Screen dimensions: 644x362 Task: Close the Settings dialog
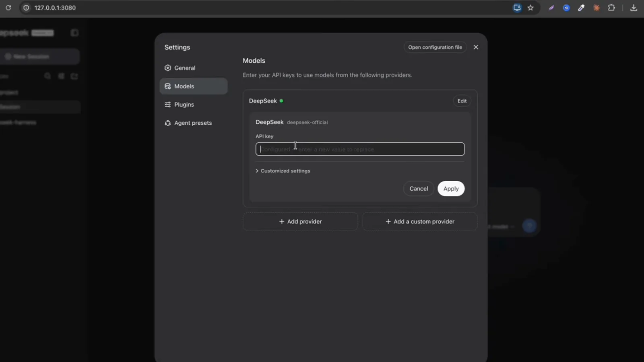[x=476, y=47]
